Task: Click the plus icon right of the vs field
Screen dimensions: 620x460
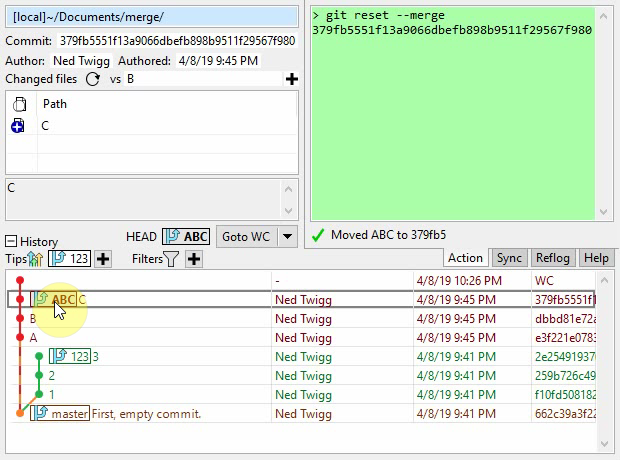Action: pyautogui.click(x=291, y=79)
